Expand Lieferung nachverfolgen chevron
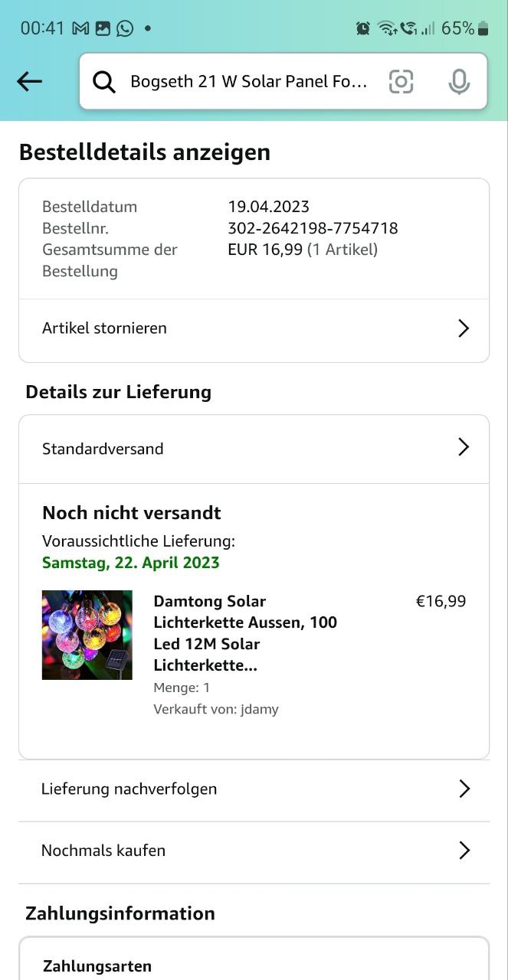Screen dimensions: 508x980 (x=464, y=789)
